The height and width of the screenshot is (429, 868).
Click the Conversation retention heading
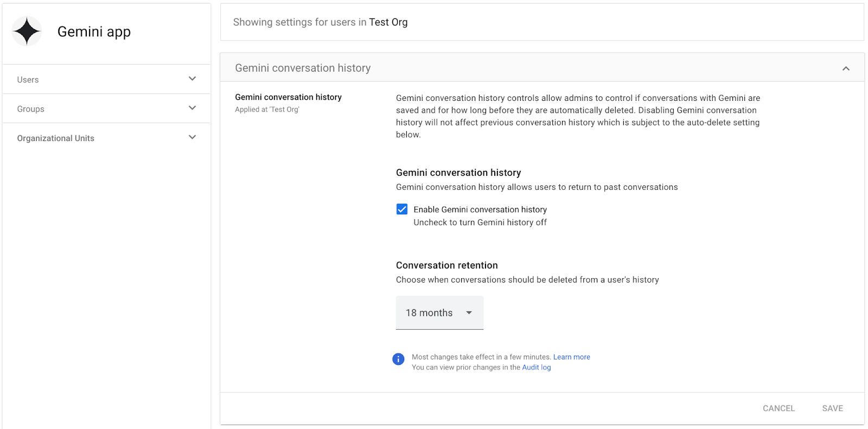point(447,265)
